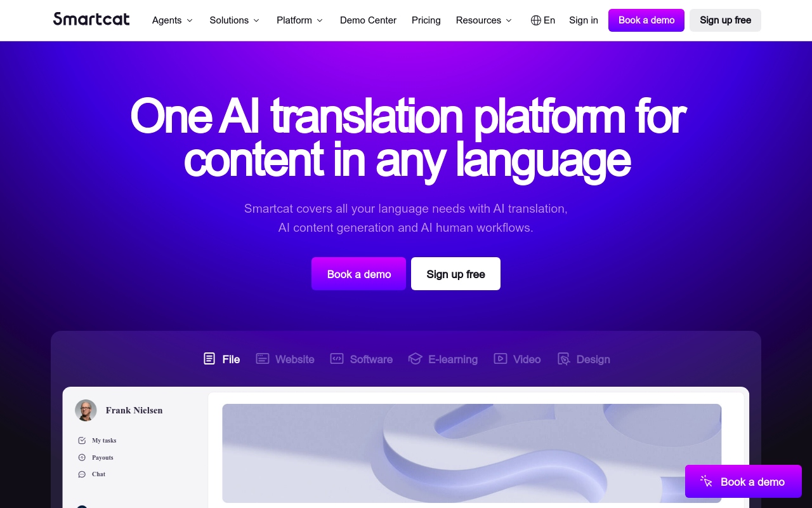This screenshot has width=812, height=508.
Task: Click the Smartcat logo
Action: point(91,20)
